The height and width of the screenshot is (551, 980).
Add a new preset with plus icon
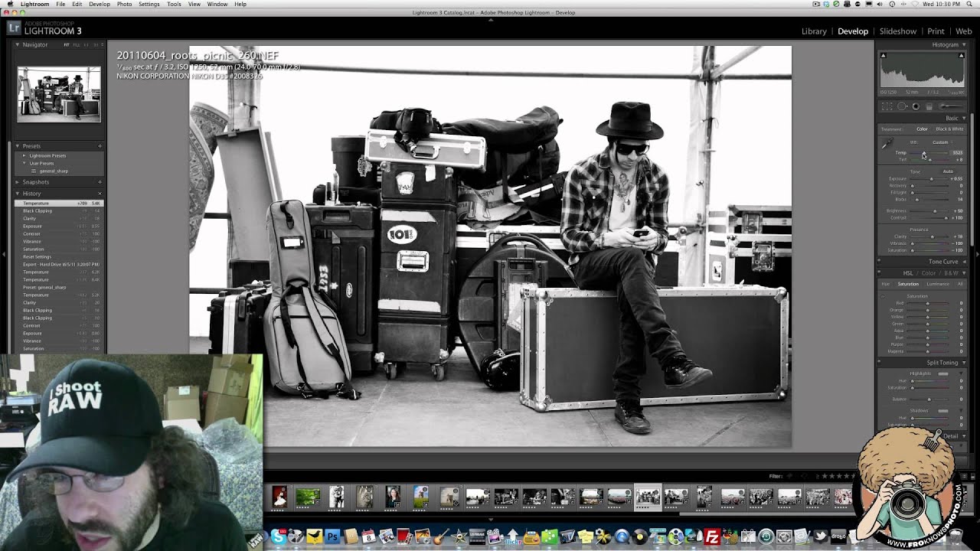(x=100, y=146)
